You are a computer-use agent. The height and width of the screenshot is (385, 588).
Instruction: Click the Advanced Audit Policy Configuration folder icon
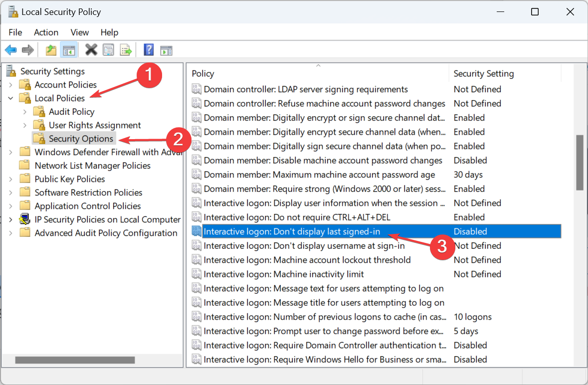click(25, 232)
